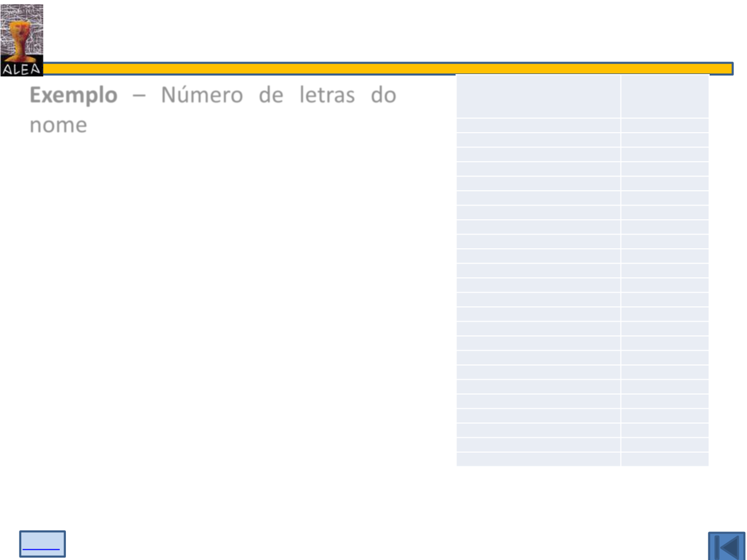The image size is (747, 560).
Task: Click the dash after "Exemplo"
Action: [139, 97]
